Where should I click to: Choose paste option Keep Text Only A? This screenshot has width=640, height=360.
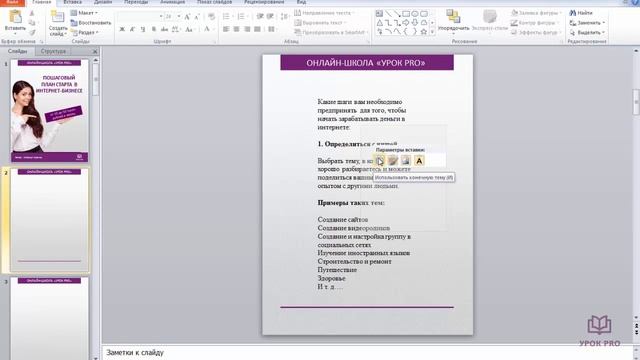[419, 160]
